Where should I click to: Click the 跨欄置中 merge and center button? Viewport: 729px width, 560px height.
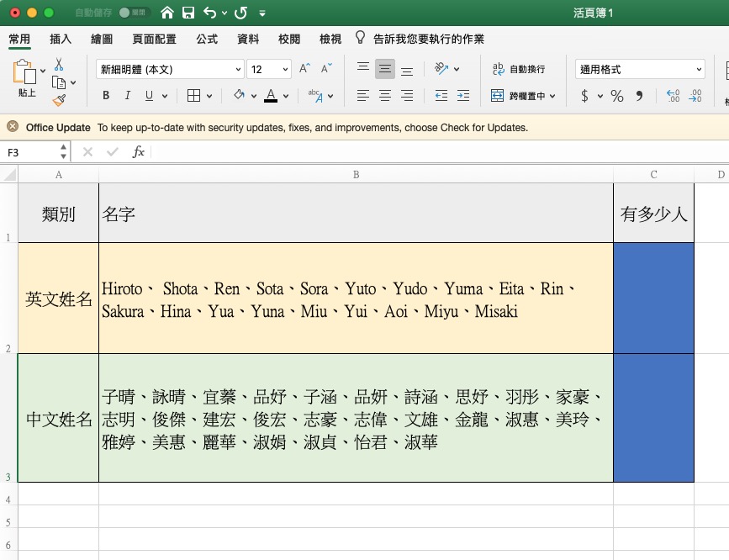(522, 96)
